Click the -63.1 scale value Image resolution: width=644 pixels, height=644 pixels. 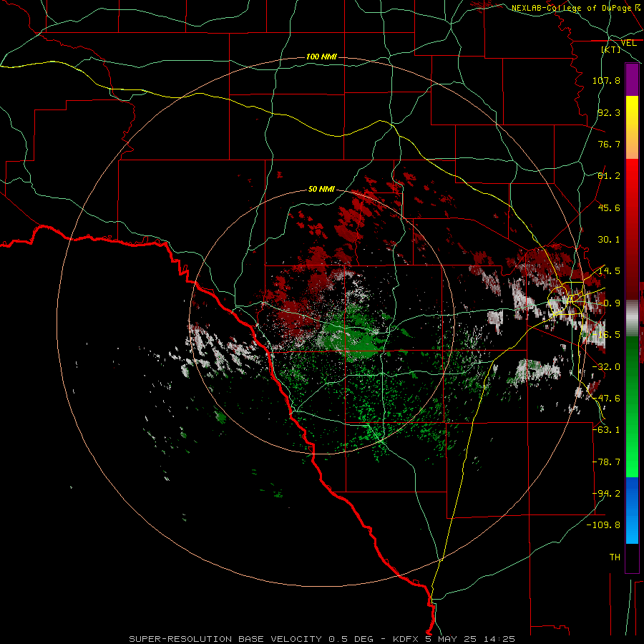(x=606, y=430)
